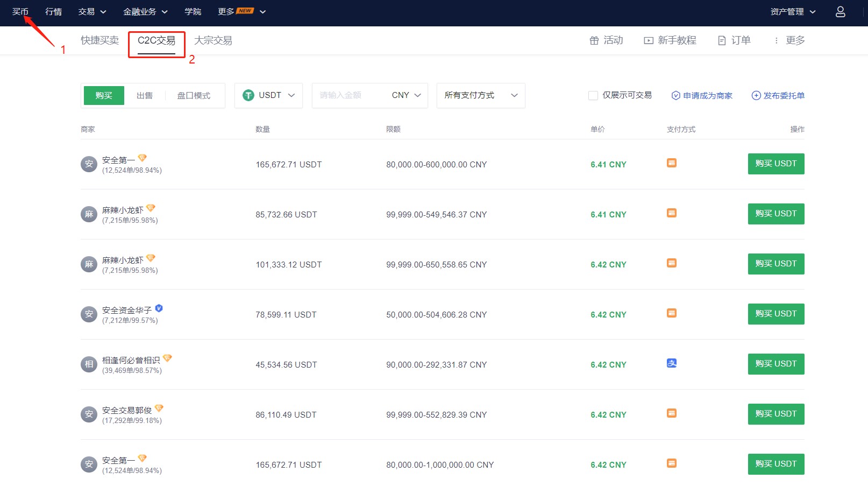The image size is (868, 486).
Task: Click the avatar of 麻辣小龙虾 with 85,732.66 USDT
Action: (89, 214)
